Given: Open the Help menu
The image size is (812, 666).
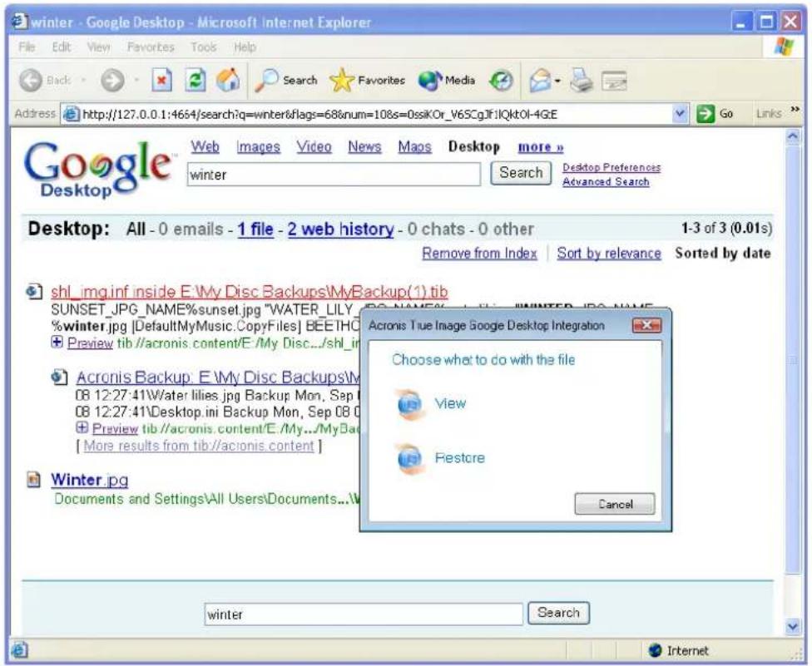Looking at the screenshot, I should [245, 47].
